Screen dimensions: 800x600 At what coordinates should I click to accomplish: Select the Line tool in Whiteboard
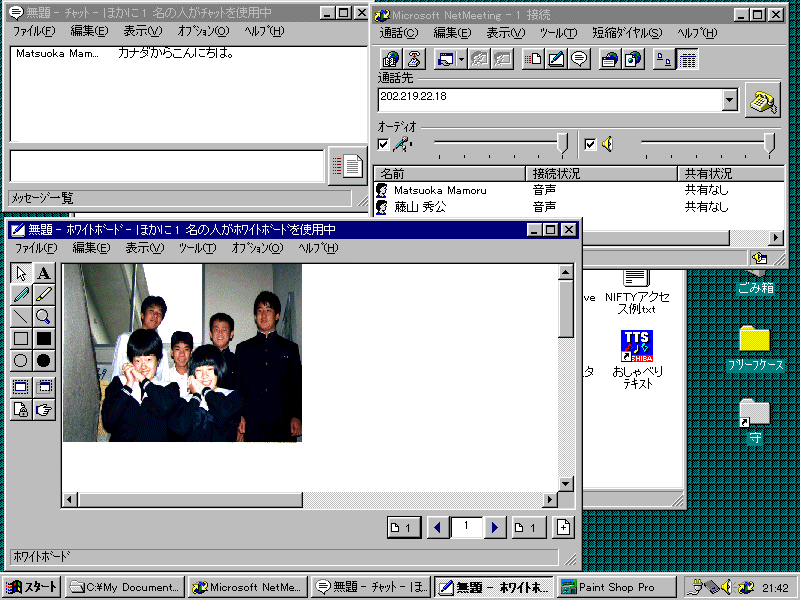click(21, 317)
